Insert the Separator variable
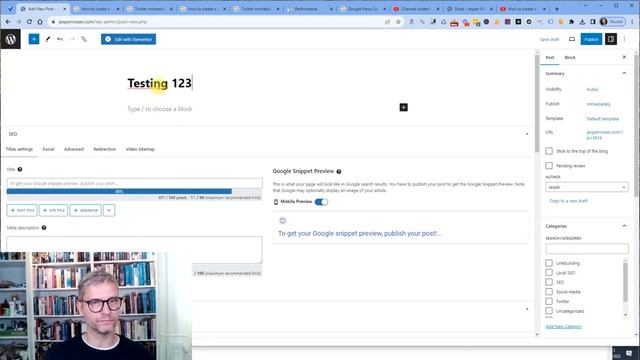The height and width of the screenshot is (360, 640). click(x=86, y=210)
